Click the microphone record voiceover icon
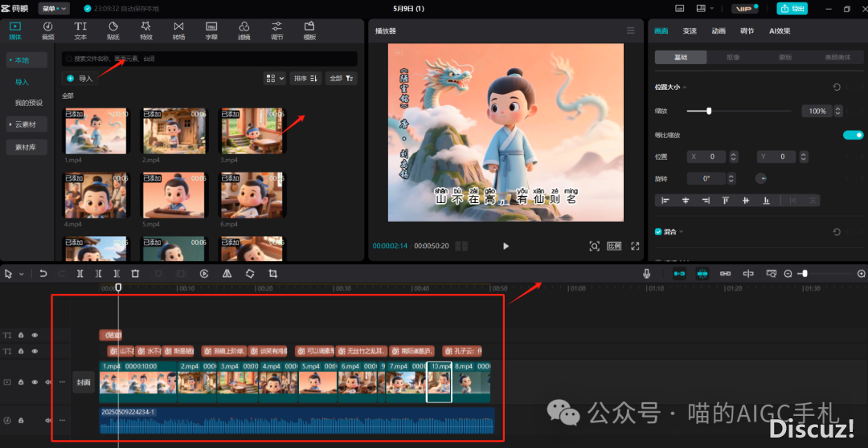 646,274
